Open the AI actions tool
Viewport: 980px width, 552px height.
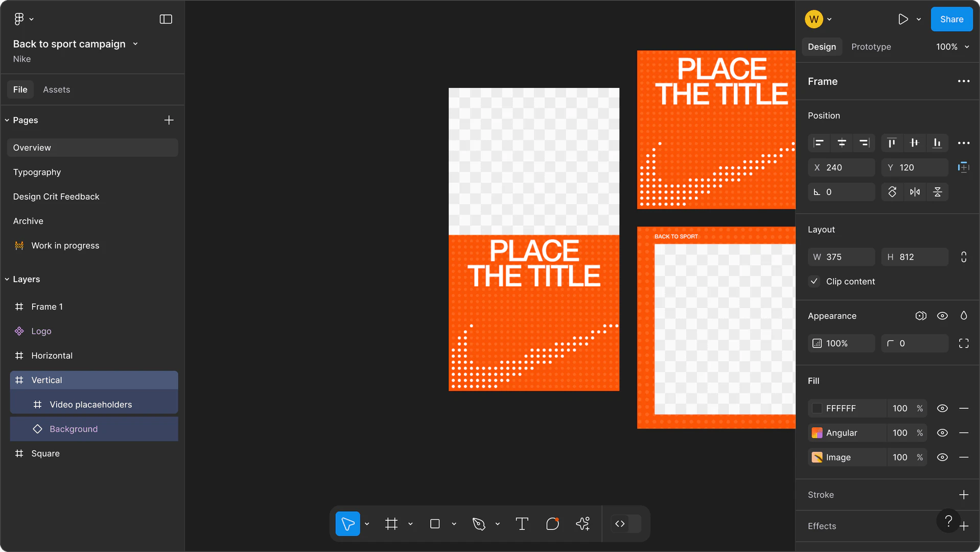[582, 524]
